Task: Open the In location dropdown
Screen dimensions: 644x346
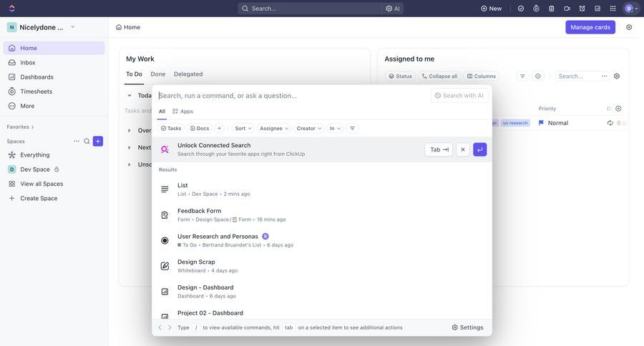Action: (335, 129)
